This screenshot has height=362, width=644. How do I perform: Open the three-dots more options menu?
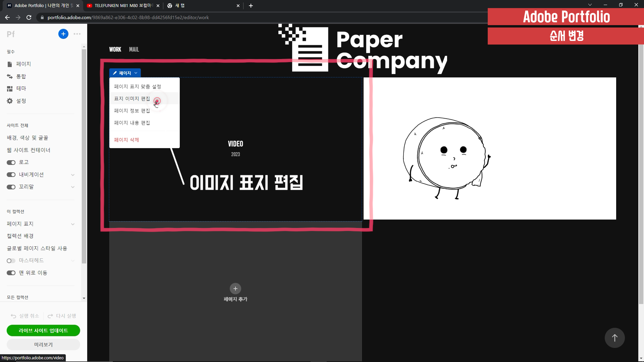(77, 34)
